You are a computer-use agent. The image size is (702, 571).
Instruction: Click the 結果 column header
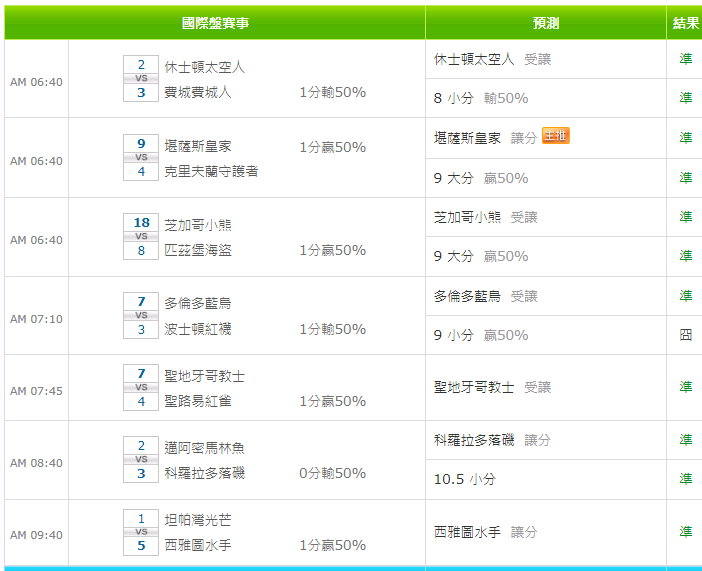[685, 23]
